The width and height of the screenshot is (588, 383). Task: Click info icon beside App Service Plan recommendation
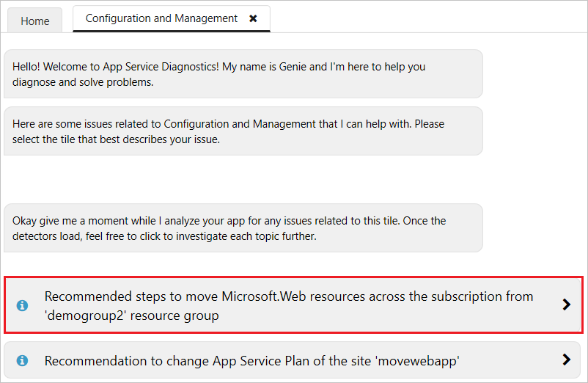click(22, 360)
